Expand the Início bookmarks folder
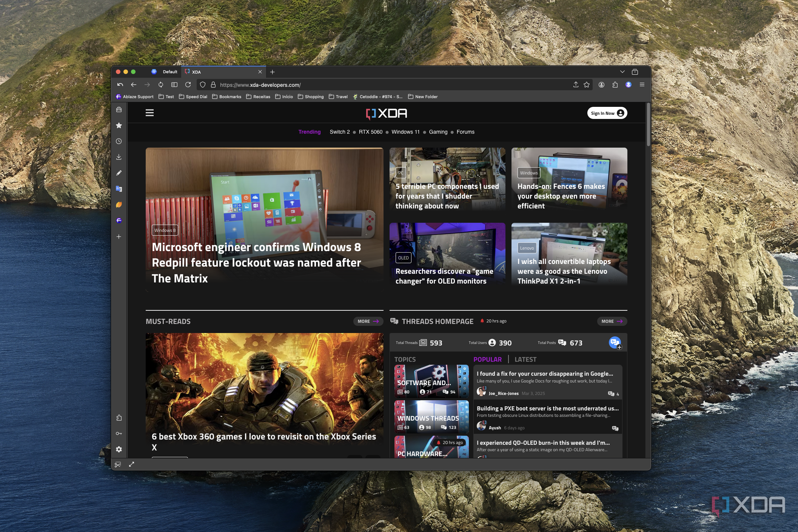 (x=284, y=97)
